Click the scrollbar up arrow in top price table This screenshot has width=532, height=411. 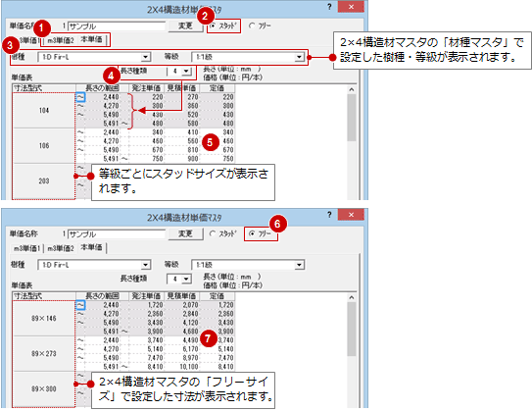(x=352, y=89)
